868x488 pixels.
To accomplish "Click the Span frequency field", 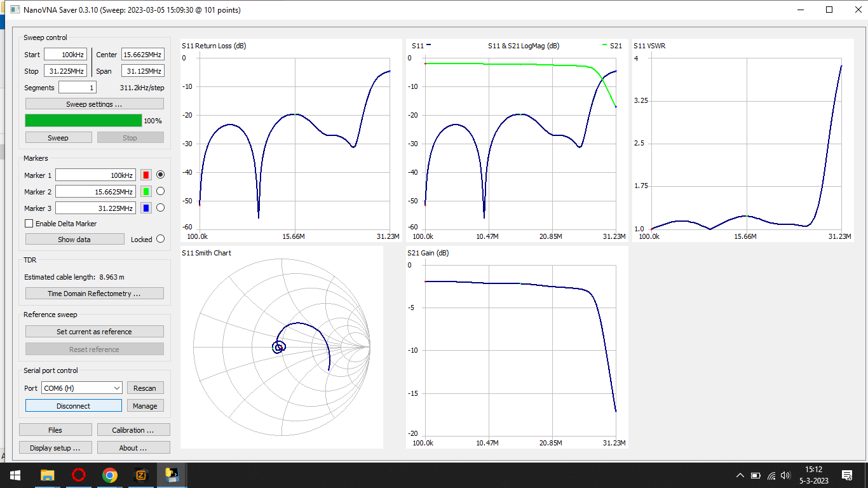I will click(142, 71).
